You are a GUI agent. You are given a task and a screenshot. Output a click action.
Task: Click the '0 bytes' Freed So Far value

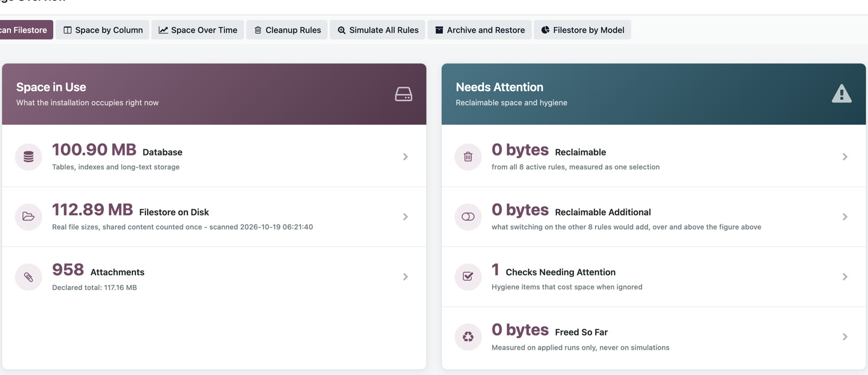pyautogui.click(x=520, y=329)
